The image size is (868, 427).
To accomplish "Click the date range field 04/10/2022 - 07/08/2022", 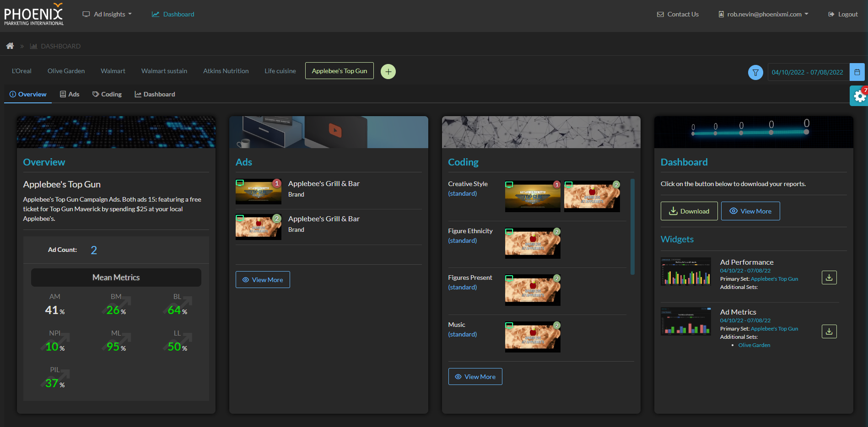I will click(808, 72).
